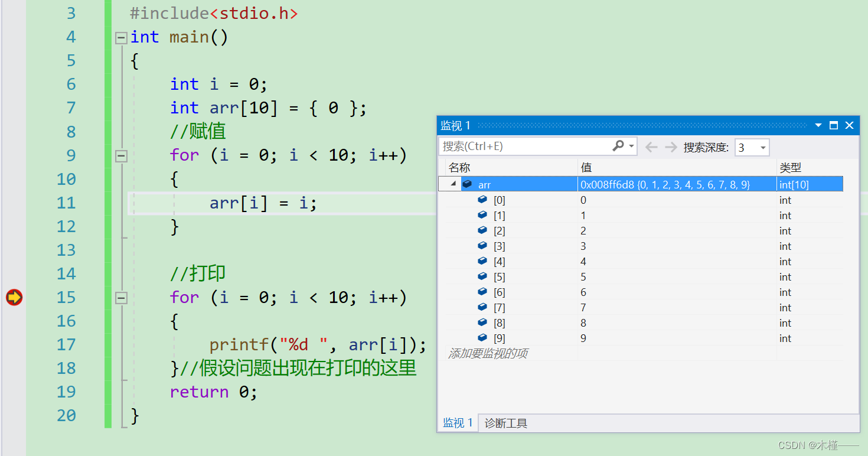Viewport: 868px width, 456px height.
Task: Click the int[10] type cell
Action: coord(810,184)
